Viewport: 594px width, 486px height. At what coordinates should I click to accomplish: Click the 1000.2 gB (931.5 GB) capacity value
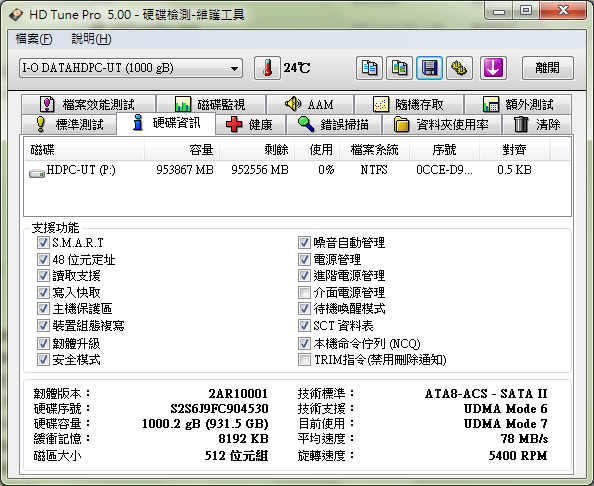(x=205, y=423)
